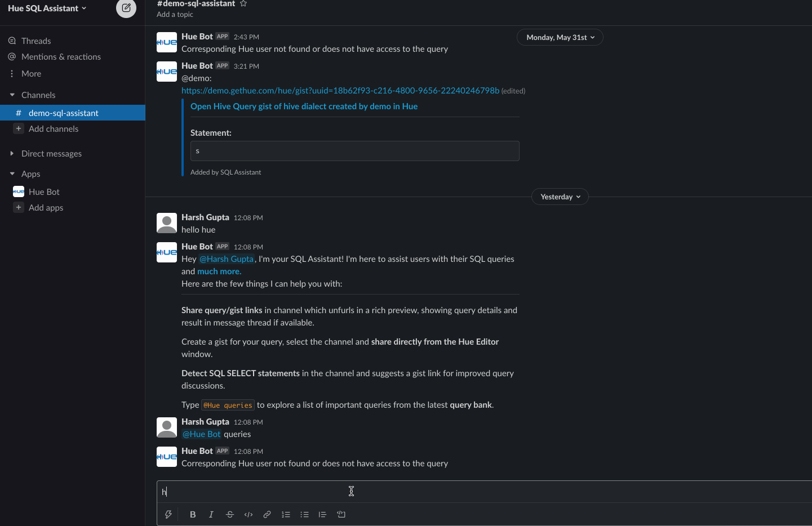Apply blockquote formatting
Viewport: 812px width, 526px height.
[322, 514]
